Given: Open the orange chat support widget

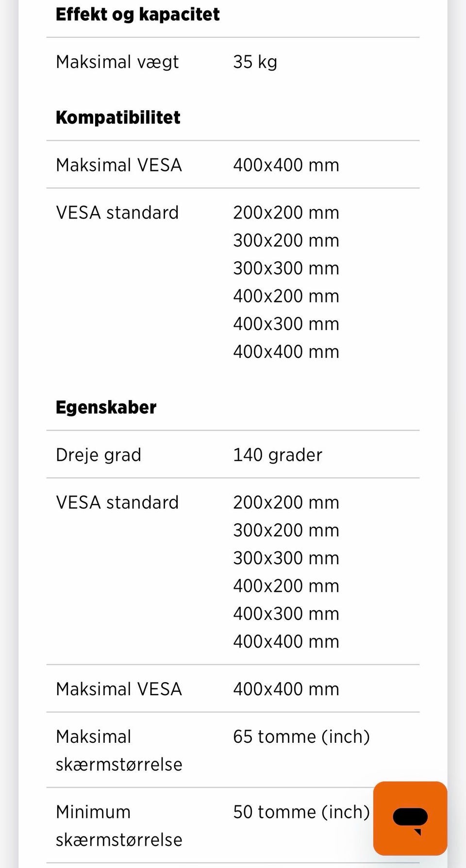Looking at the screenshot, I should click(x=410, y=818).
